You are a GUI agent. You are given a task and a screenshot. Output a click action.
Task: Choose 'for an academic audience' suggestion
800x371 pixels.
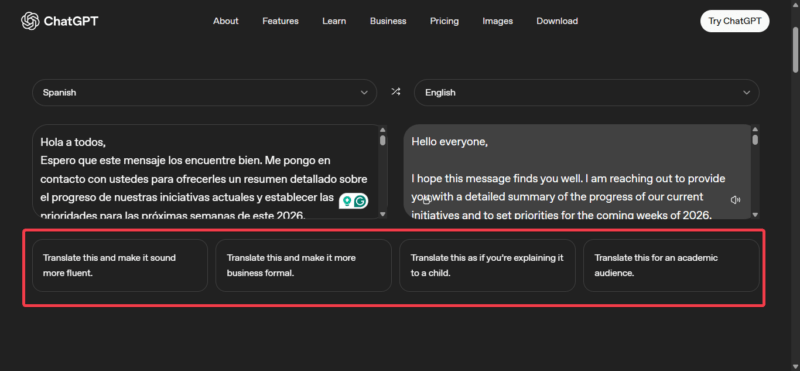[671, 265]
